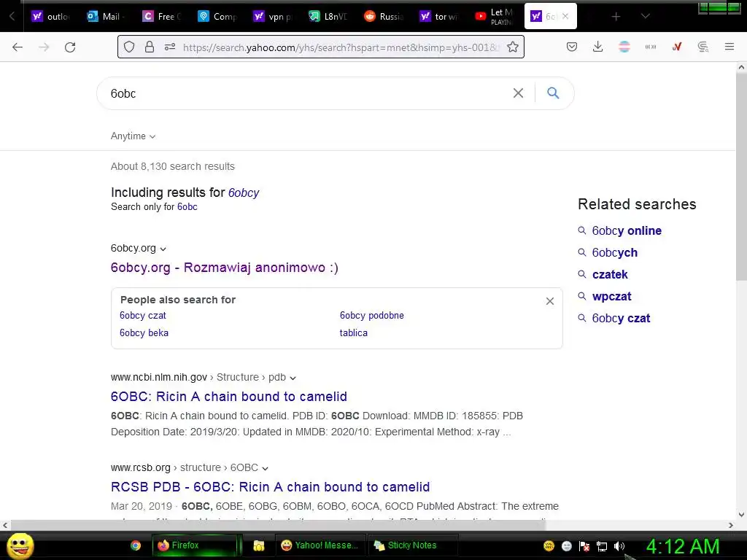This screenshot has width=747, height=560.
Task: Close the active Yahoo search tab
Action: [565, 16]
